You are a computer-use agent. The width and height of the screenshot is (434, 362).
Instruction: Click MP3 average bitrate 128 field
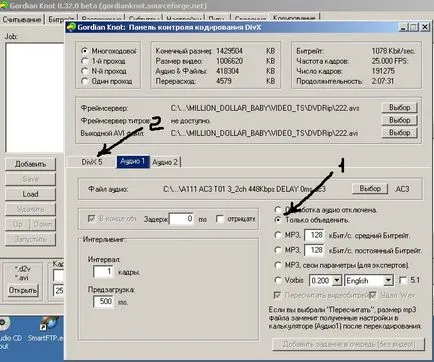(314, 235)
